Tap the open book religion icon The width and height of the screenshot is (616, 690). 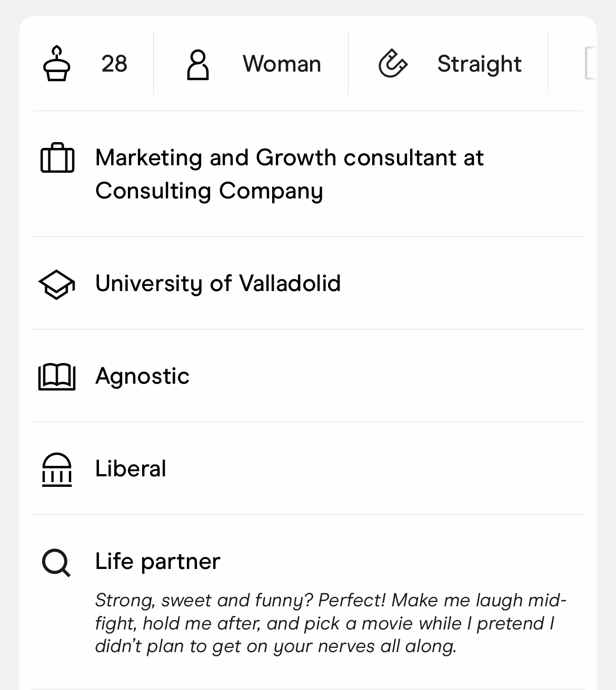(x=57, y=377)
